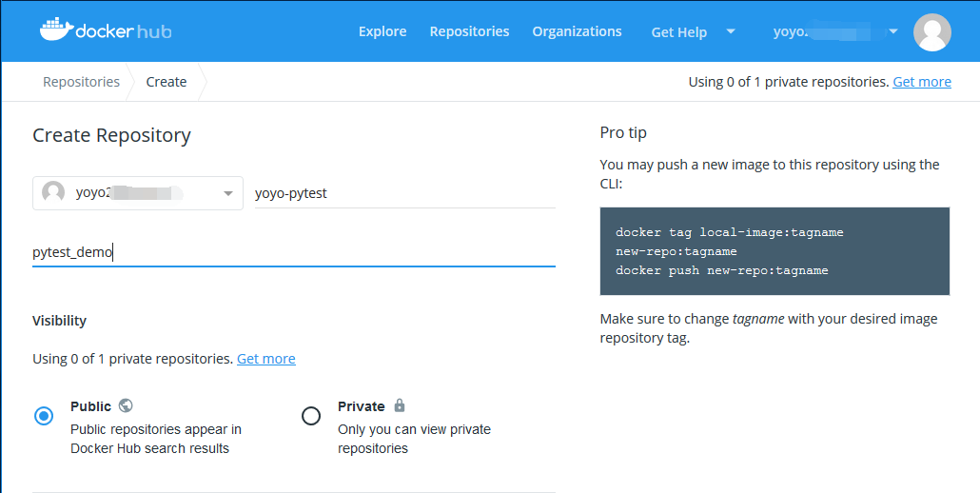The width and height of the screenshot is (980, 493).
Task: Open the user avatar in the header
Action: [x=931, y=31]
